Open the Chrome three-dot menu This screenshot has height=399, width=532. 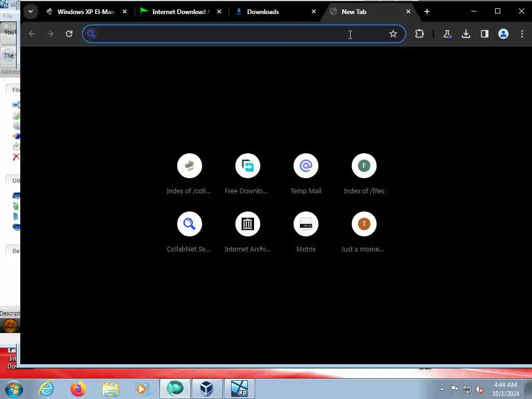(522, 34)
